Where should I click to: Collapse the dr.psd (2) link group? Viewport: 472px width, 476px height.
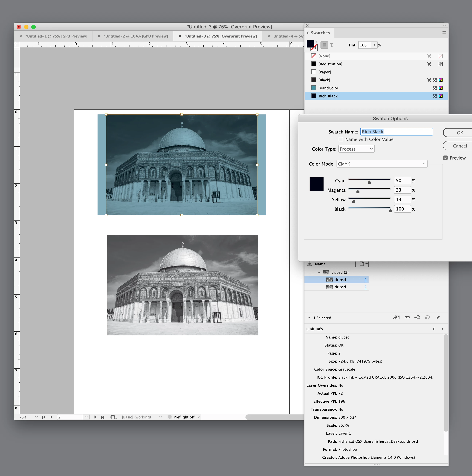coord(319,272)
